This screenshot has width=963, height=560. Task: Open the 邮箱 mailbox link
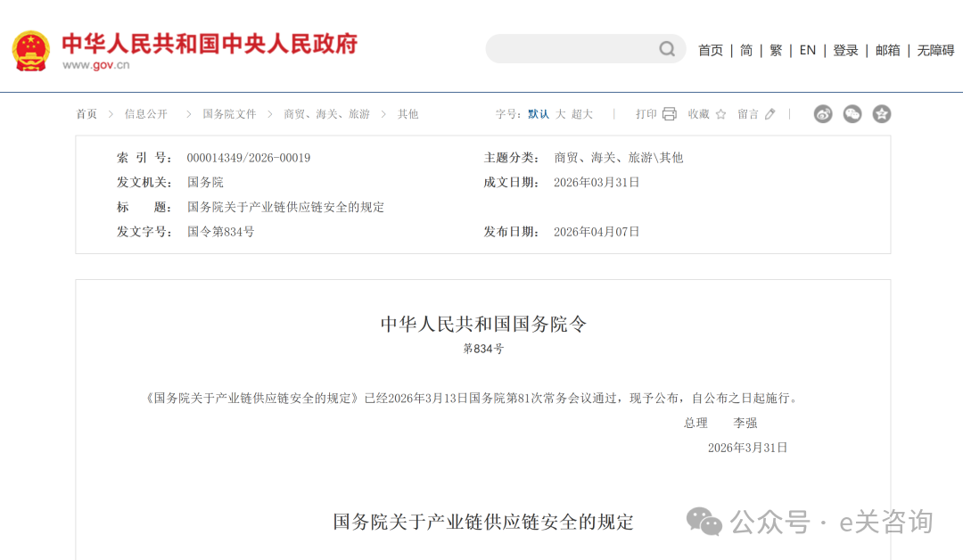[x=888, y=50]
